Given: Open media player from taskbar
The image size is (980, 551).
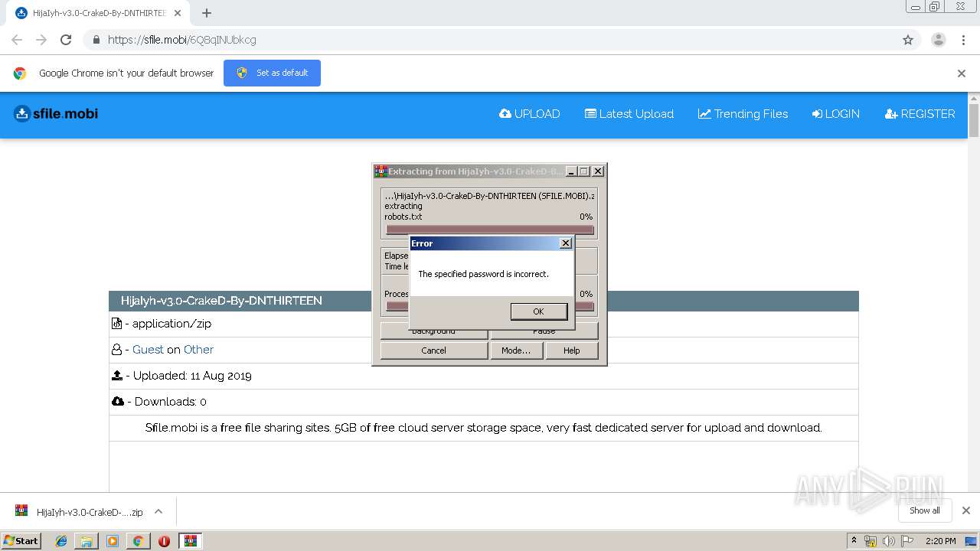Looking at the screenshot, I should (113, 541).
